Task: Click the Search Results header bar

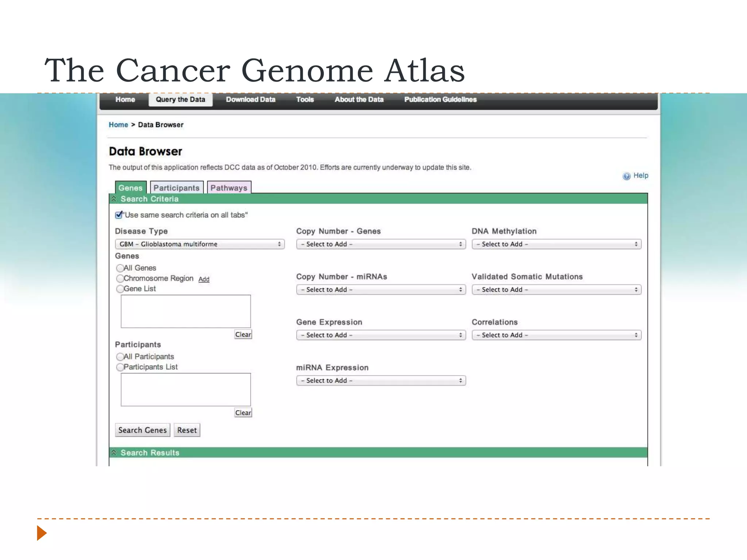Action: click(x=378, y=452)
